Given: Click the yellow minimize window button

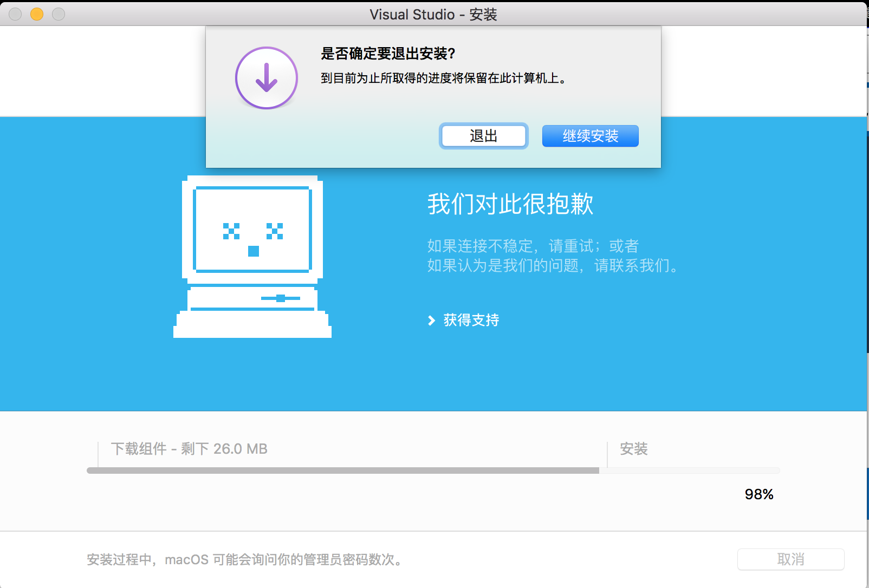Looking at the screenshot, I should (x=37, y=14).
